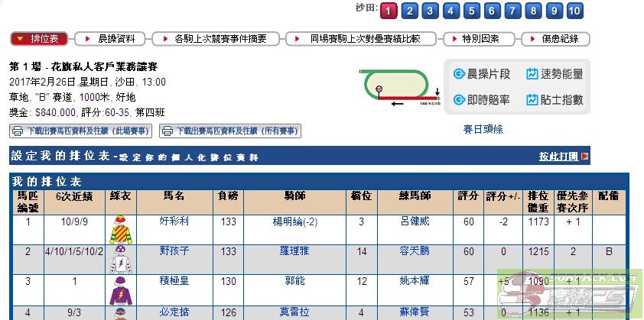
Task: Click the racing silk of 好彩利
Action: click(120, 229)
